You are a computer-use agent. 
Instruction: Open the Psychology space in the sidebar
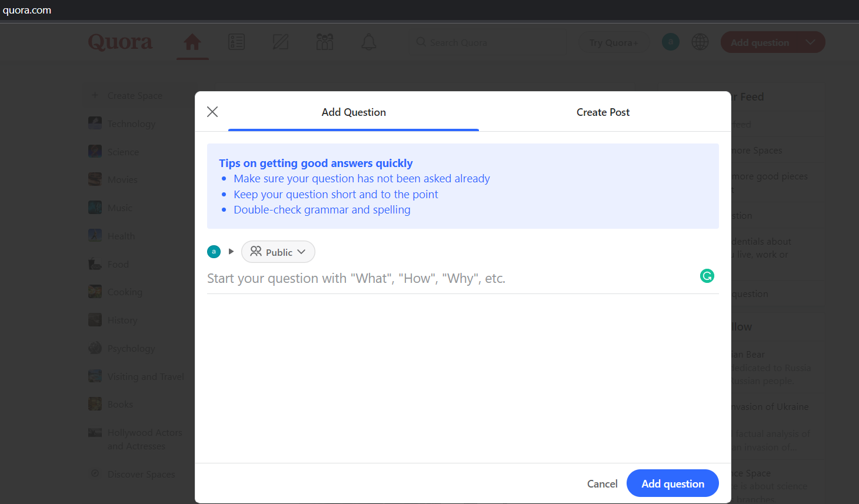131,348
